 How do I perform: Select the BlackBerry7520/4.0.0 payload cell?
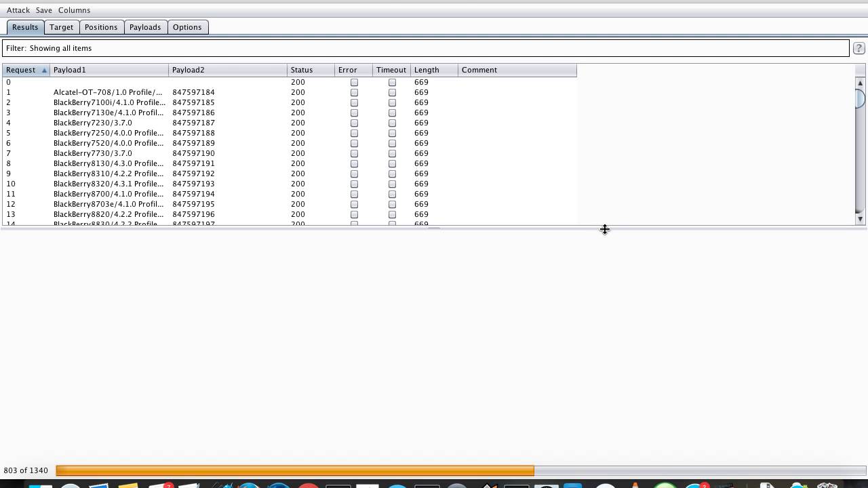tap(109, 143)
